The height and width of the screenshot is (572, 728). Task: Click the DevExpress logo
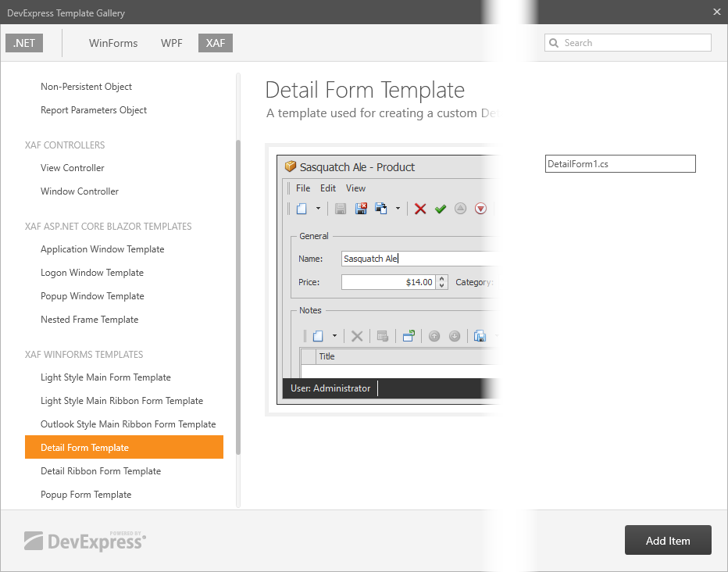(x=85, y=542)
